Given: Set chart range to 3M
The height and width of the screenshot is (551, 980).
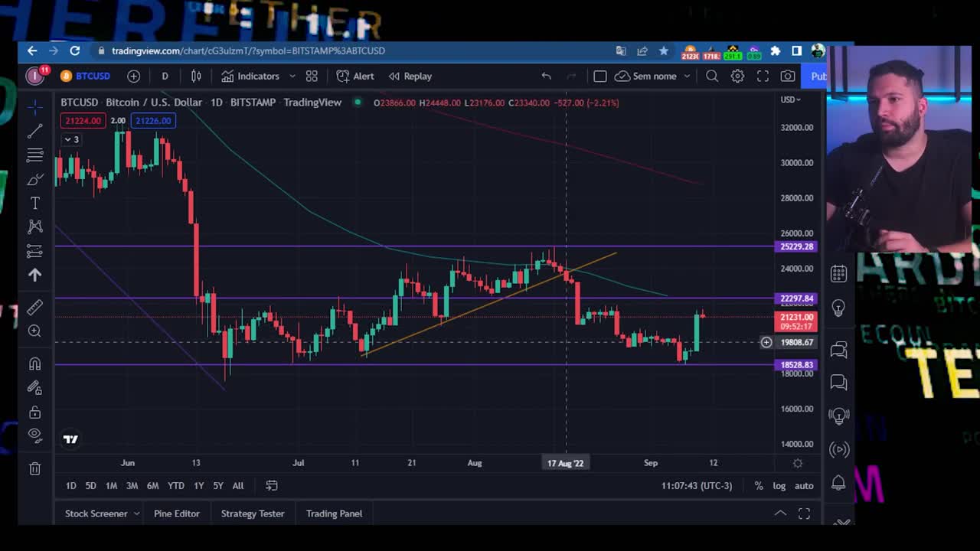Looking at the screenshot, I should point(132,485).
